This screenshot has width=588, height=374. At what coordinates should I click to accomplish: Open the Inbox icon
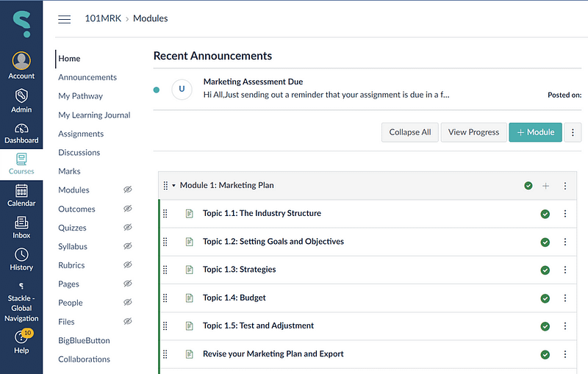21,223
